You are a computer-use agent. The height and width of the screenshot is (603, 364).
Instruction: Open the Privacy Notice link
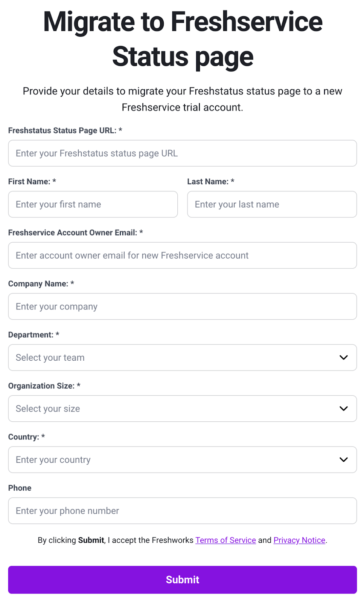[x=299, y=540]
